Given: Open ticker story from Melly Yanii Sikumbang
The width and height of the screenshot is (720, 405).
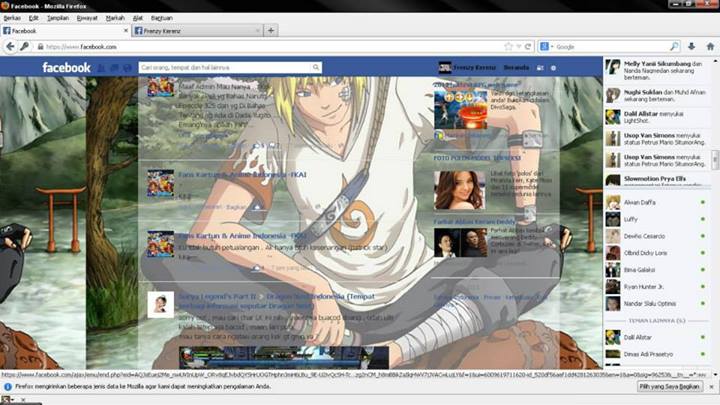Looking at the screenshot, I should point(657,70).
